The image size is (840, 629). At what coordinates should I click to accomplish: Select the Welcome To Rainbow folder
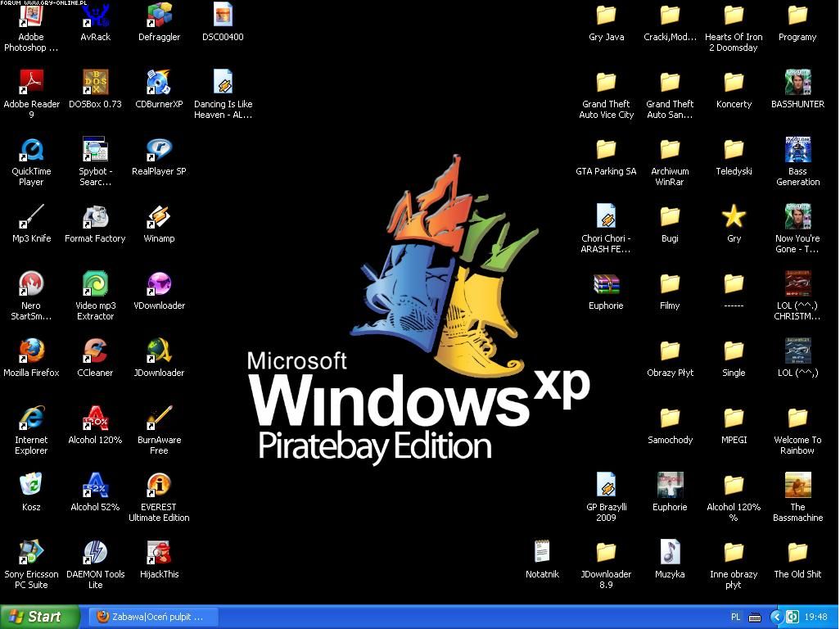tap(797, 418)
